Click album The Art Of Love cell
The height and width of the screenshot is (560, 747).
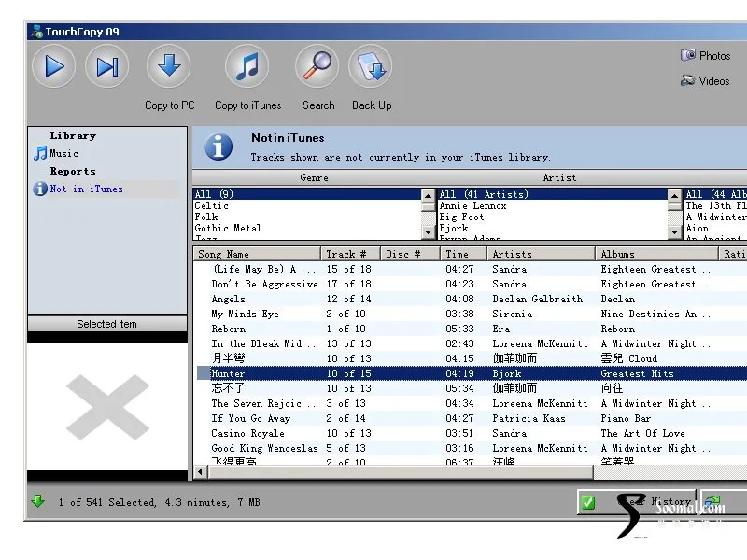(642, 433)
